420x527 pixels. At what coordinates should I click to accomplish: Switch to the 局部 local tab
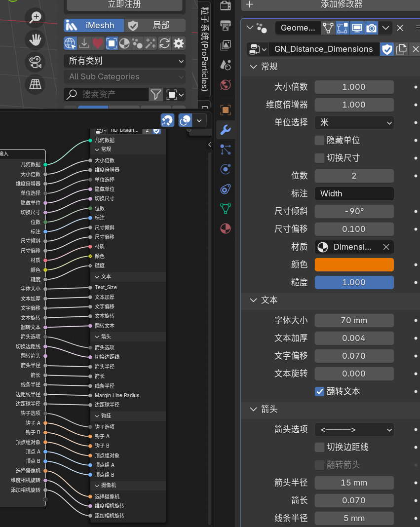point(155,26)
